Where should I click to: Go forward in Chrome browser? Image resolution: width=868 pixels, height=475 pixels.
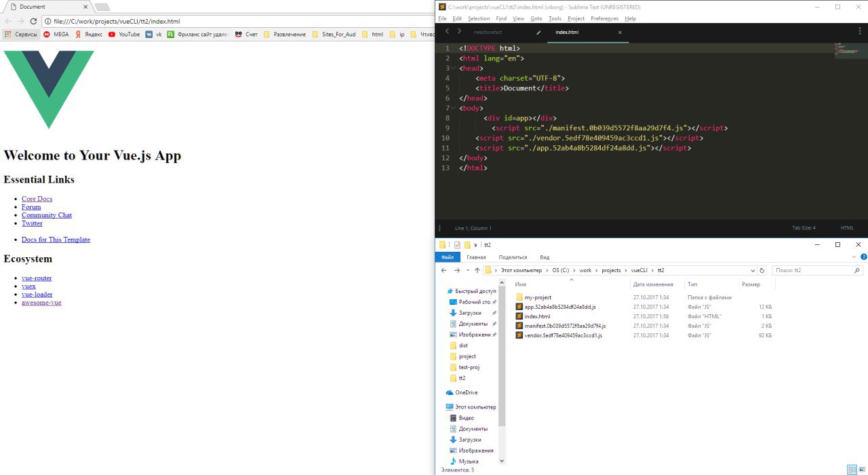pyautogui.click(x=21, y=22)
